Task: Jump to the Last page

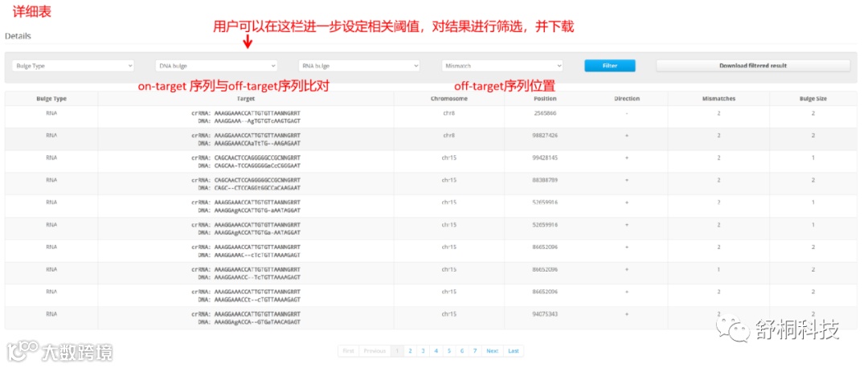Action: [513, 351]
